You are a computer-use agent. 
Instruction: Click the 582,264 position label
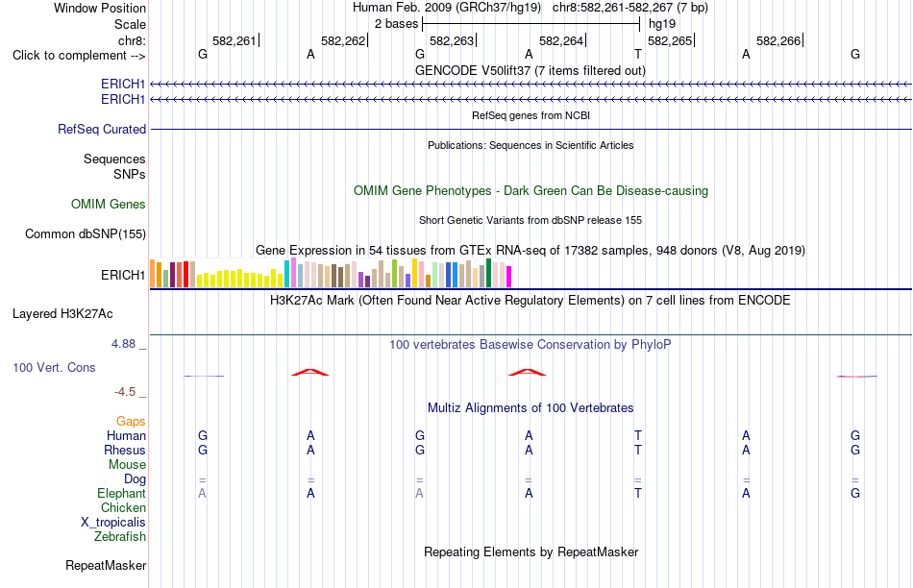click(x=560, y=40)
